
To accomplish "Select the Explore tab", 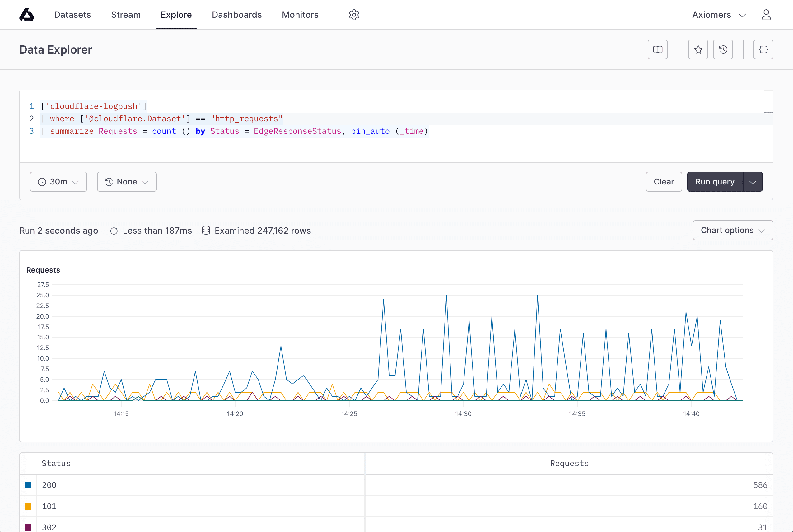I will coord(176,15).
